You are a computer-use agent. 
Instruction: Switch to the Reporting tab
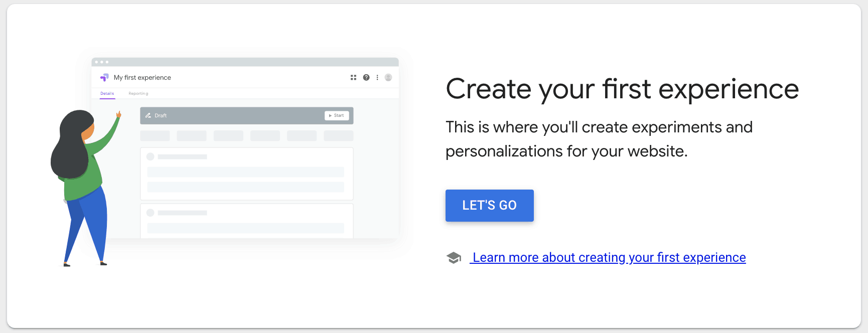138,94
